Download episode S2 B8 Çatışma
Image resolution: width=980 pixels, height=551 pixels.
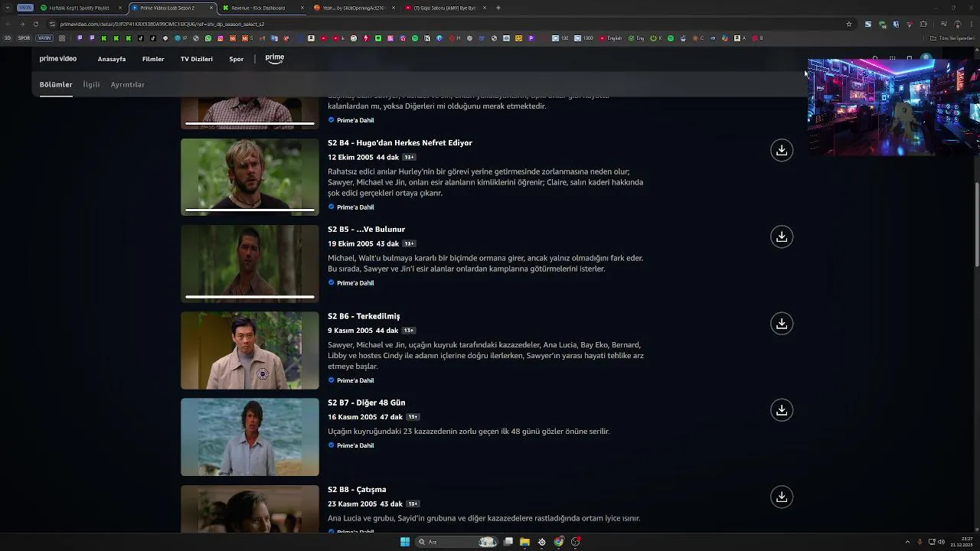pos(782,497)
